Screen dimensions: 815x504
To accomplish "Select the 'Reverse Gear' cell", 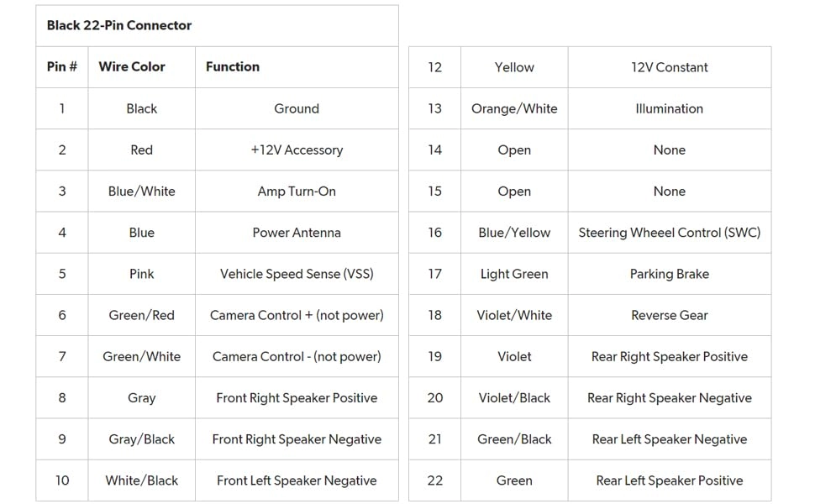I will 670,315.
